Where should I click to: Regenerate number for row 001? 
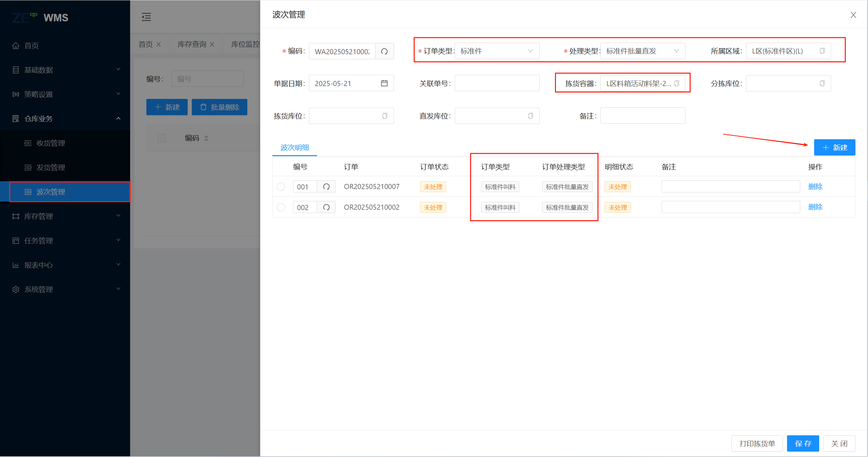click(326, 187)
